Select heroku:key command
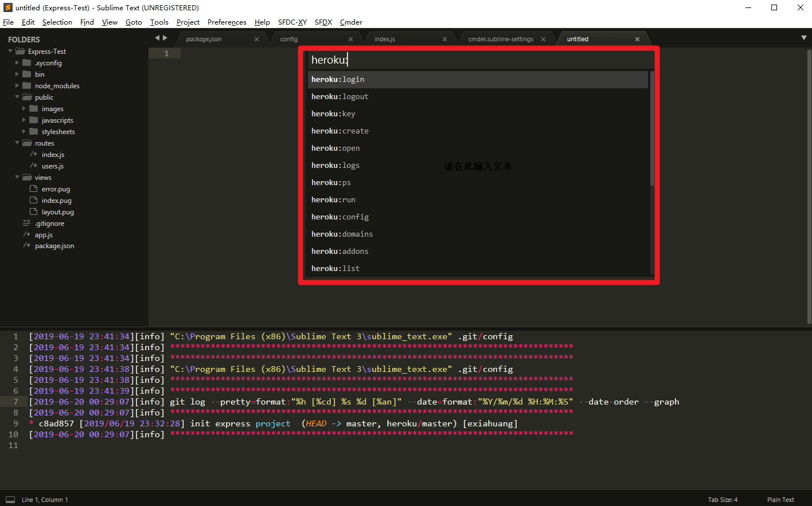Viewport: 812px width, 506px height. coord(478,113)
